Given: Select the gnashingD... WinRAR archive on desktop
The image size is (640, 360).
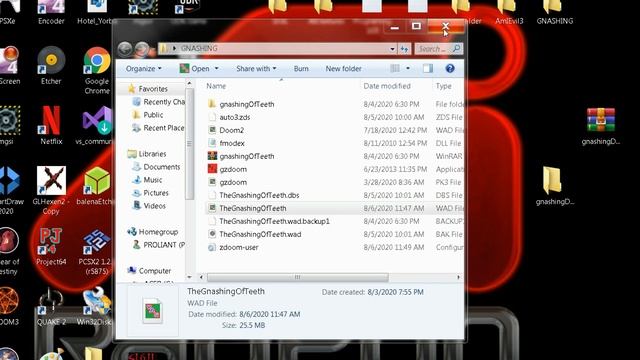Looking at the screenshot, I should click(600, 126).
